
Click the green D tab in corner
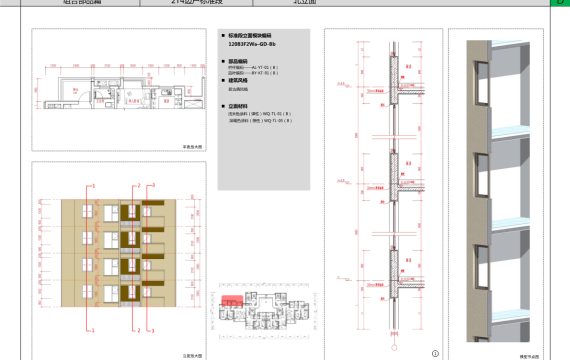click(x=560, y=3)
